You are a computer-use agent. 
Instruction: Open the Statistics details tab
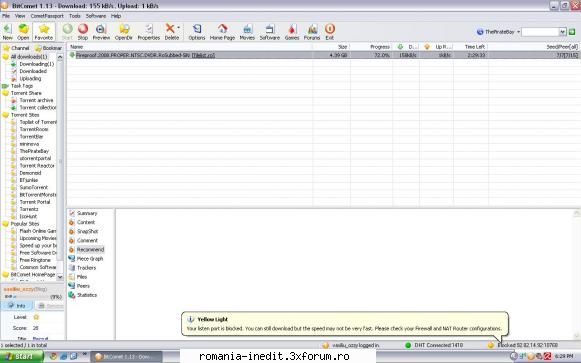pyautogui.click(x=87, y=295)
